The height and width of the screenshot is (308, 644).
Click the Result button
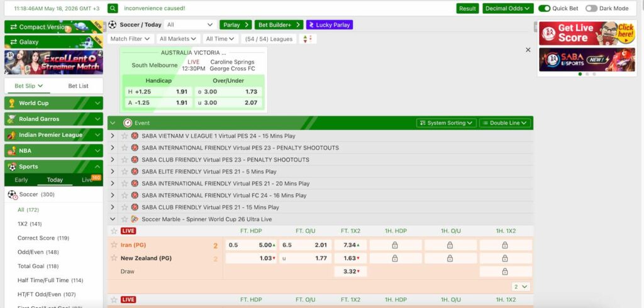click(x=467, y=8)
